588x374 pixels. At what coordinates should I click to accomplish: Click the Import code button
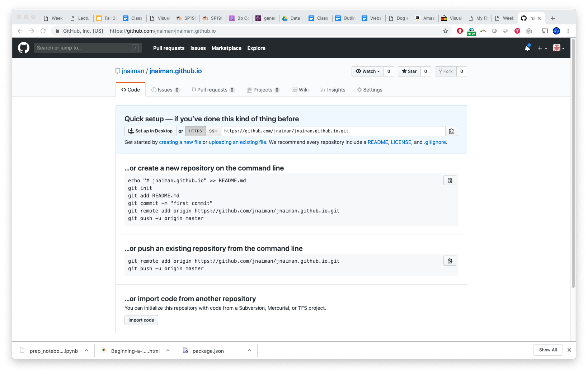(x=141, y=320)
